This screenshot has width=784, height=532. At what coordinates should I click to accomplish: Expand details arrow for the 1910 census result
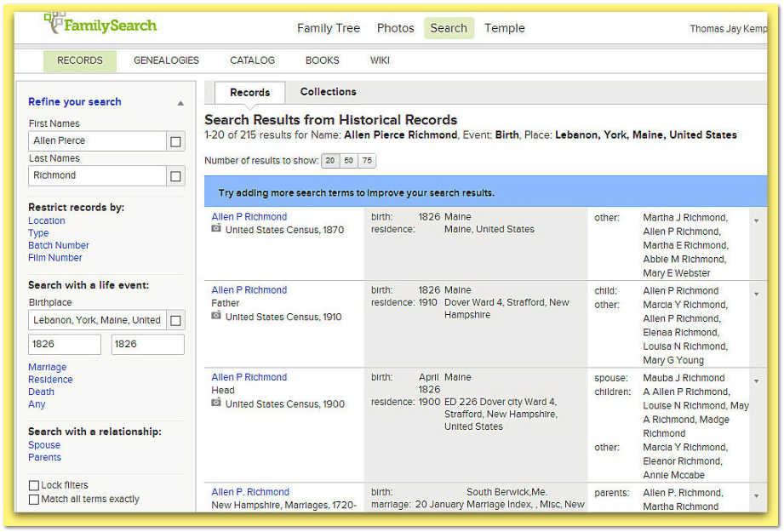pyautogui.click(x=757, y=294)
